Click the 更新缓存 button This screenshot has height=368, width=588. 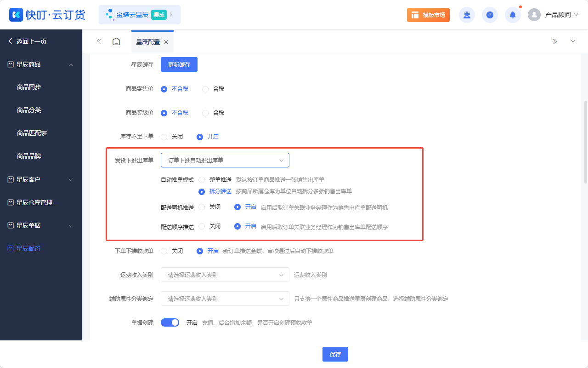(x=179, y=64)
